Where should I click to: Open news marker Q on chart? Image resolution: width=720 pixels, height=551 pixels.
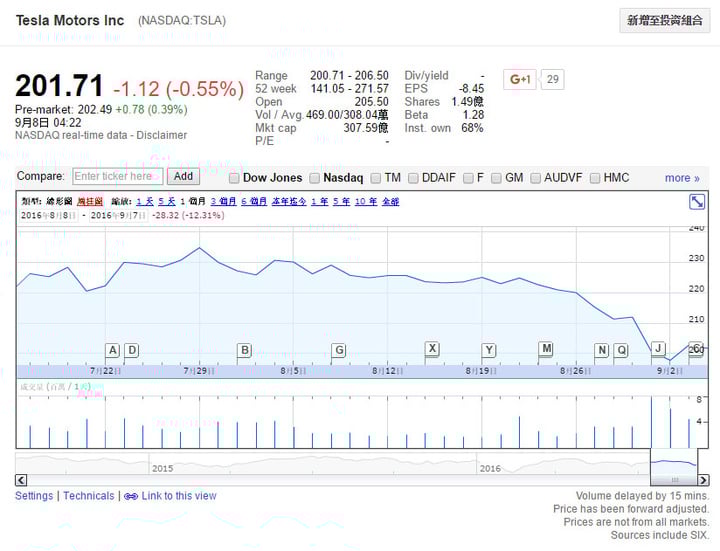[621, 350]
